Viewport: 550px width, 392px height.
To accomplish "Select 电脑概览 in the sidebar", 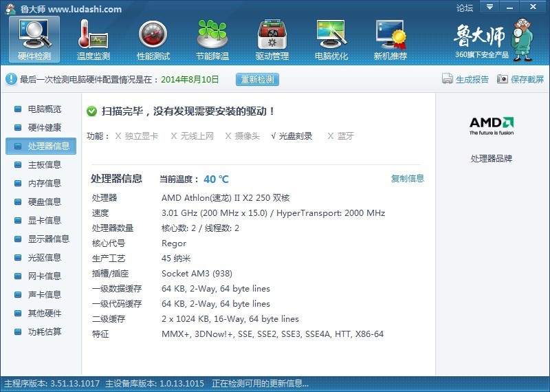I will pyautogui.click(x=41, y=109).
